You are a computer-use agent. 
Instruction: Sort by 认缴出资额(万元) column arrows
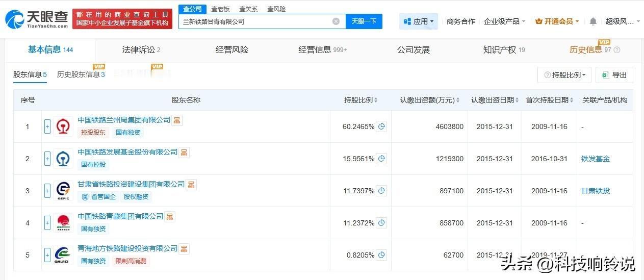(458, 100)
